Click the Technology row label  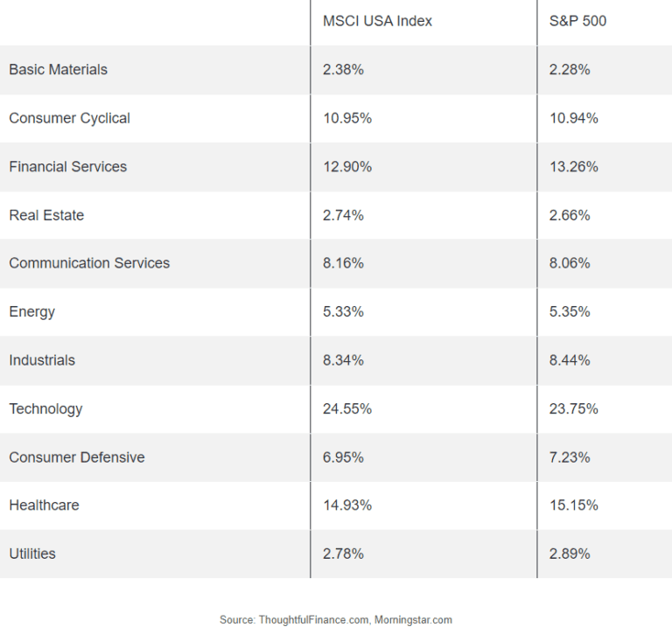tap(45, 409)
